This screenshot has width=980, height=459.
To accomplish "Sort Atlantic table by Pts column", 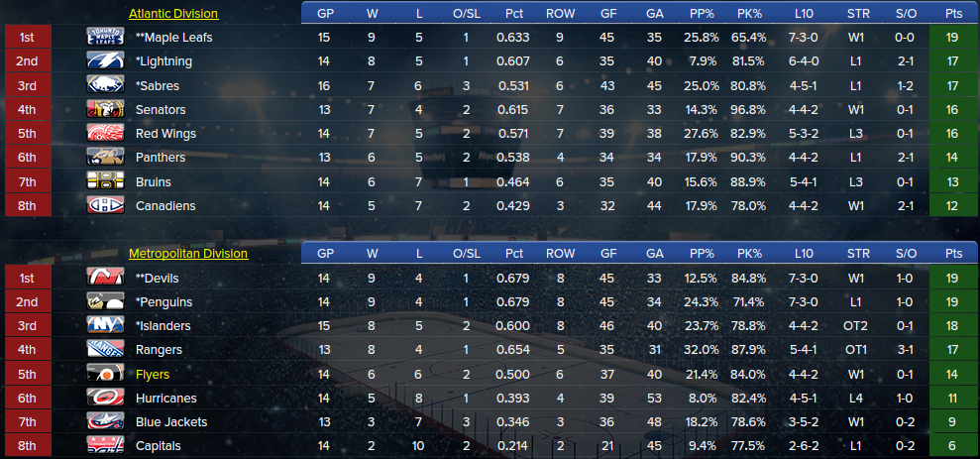I will coord(953,13).
